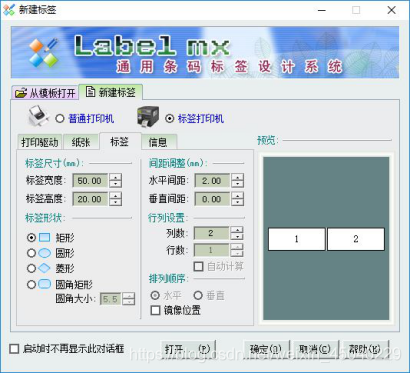Enable the 自动计算 checkbox
This screenshot has width=411, height=373.
pyautogui.click(x=198, y=266)
